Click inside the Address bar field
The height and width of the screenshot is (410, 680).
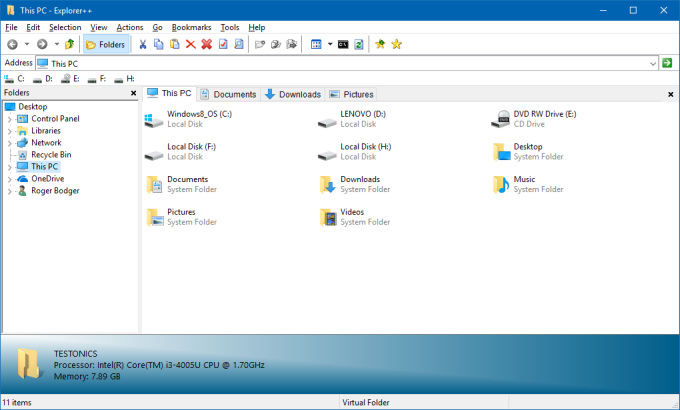tap(350, 63)
